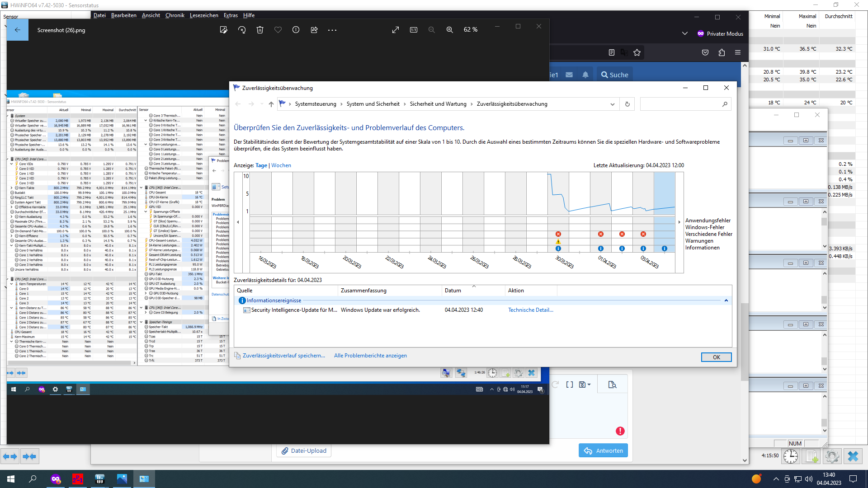Open forum messages envelope icon
This screenshot has width=868, height=488.
(x=569, y=75)
